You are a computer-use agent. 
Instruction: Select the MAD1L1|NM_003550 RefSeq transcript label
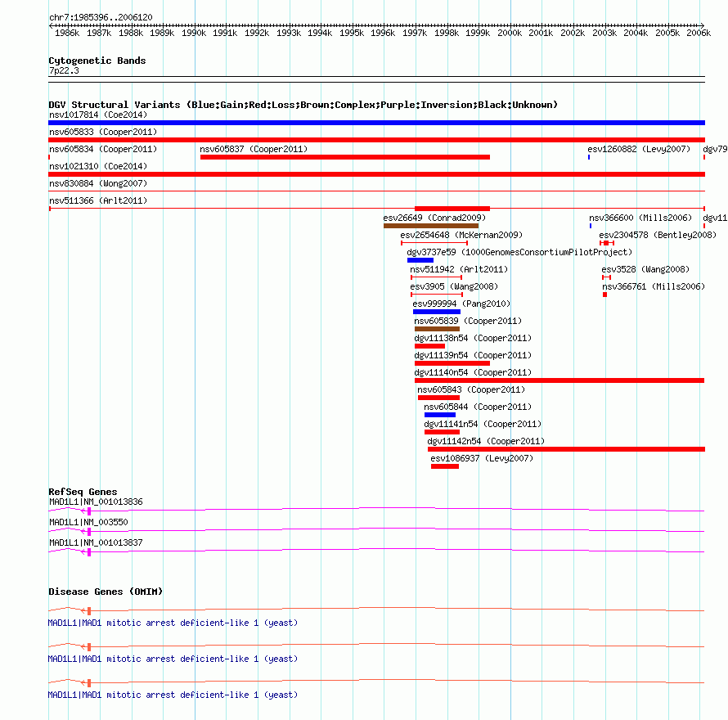(x=88, y=522)
